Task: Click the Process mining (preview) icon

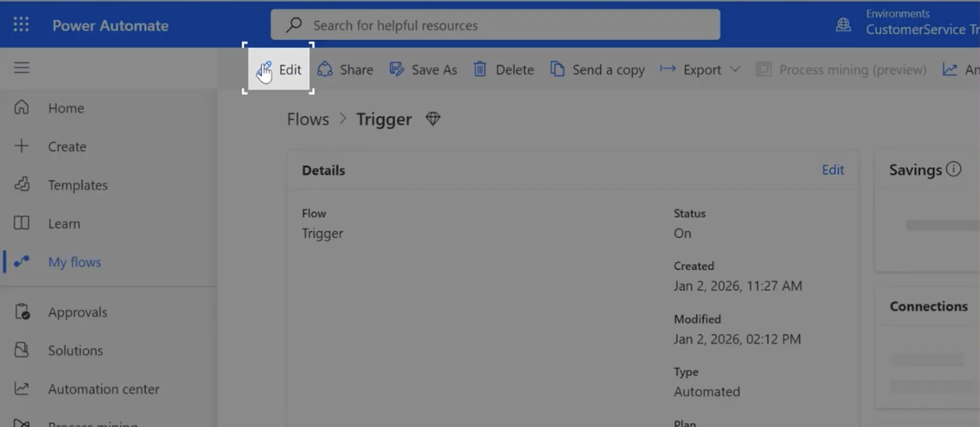Action: [x=763, y=69]
